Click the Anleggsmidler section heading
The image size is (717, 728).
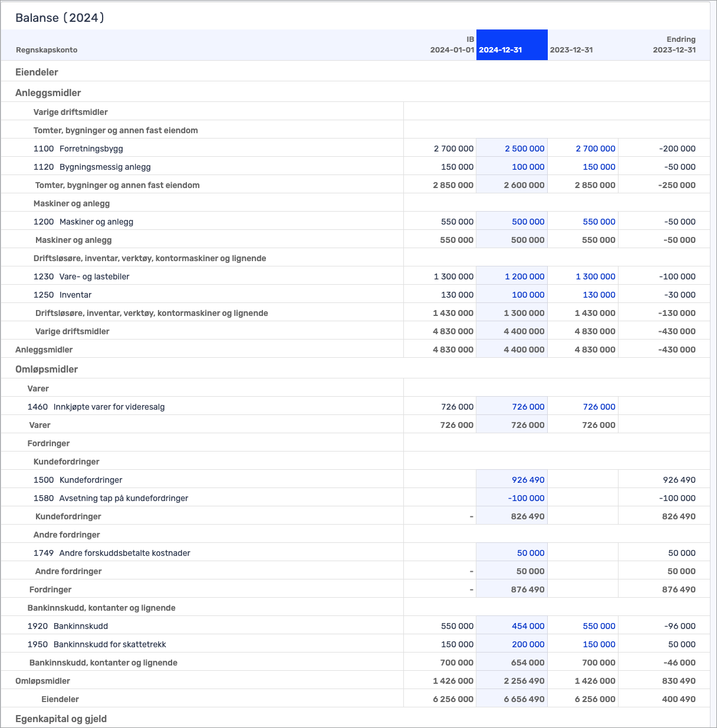click(48, 93)
